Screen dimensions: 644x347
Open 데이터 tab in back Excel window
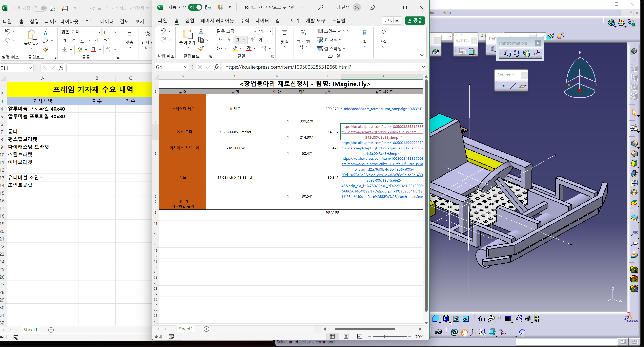click(x=107, y=22)
